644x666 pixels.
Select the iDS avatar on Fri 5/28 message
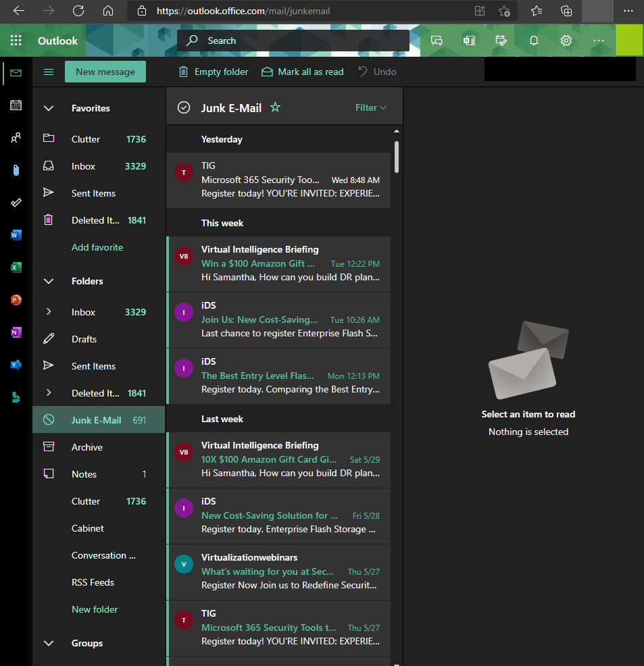(x=184, y=508)
